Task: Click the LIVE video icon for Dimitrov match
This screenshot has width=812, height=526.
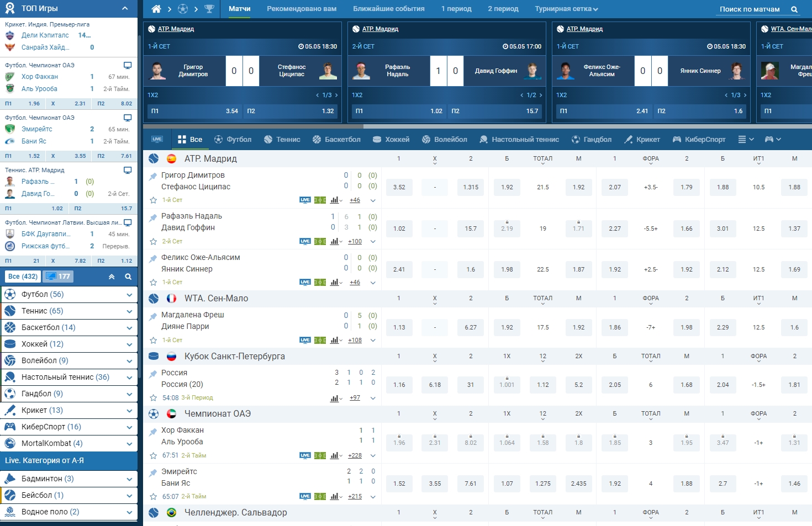Action: 305,200
